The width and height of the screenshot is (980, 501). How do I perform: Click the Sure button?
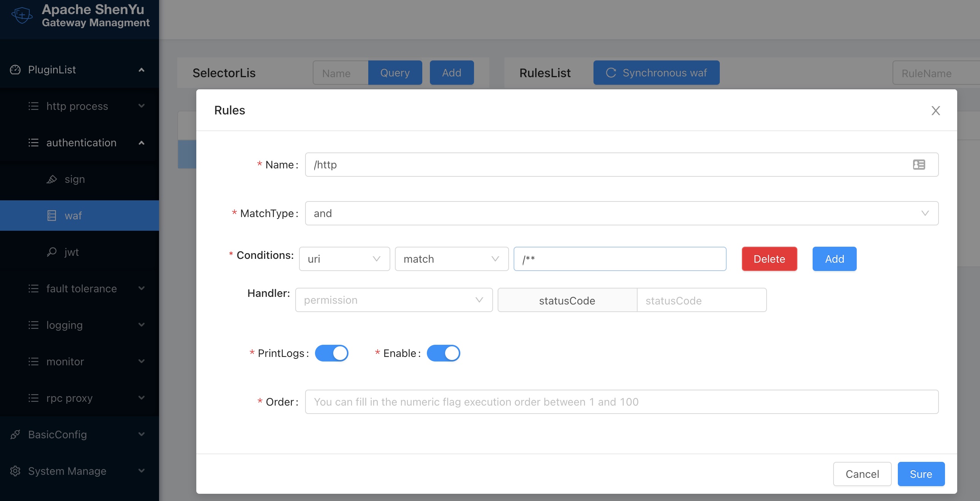[921, 474]
